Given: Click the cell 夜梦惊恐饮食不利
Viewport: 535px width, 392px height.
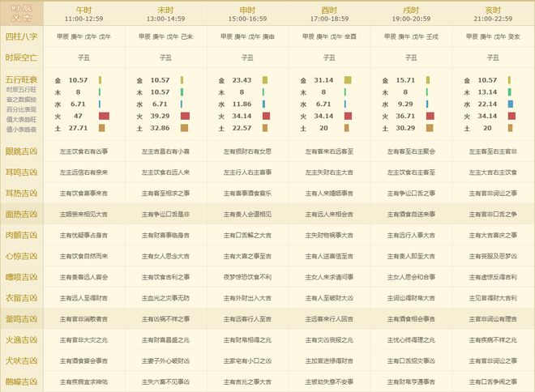Looking at the screenshot, I should click(x=248, y=277).
